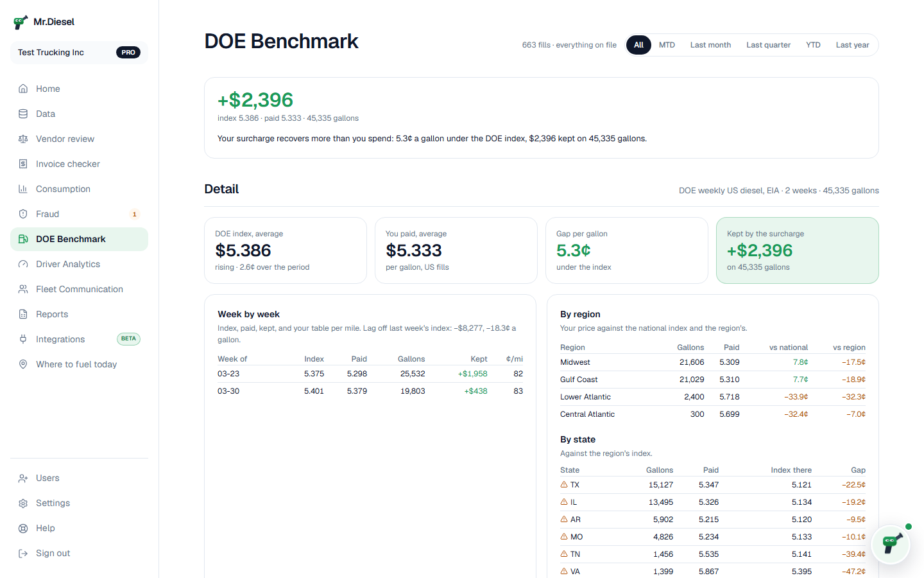Screen dimensions: 924x578
Task: Select the YTD time range
Action: point(813,45)
